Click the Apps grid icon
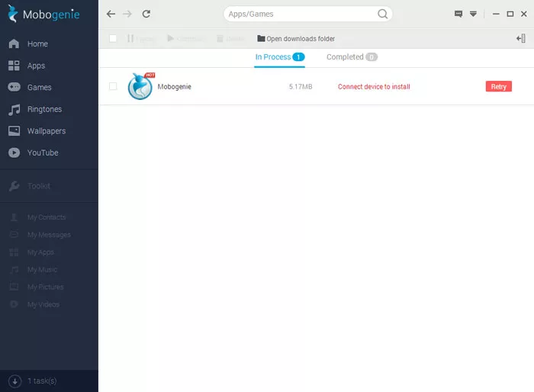 14,66
